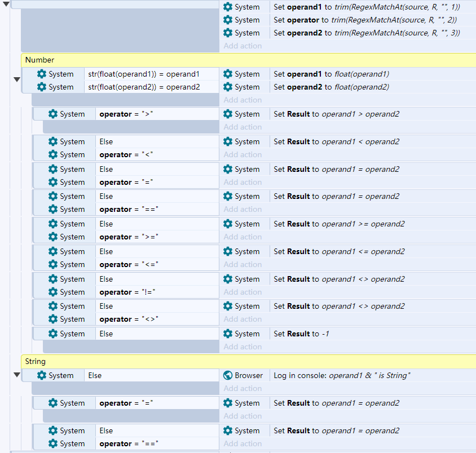This screenshot has height=453, width=476.
Task: Select the action text 'Set operand1 to trim(RegexMatchAt(source, R, "", 1))'
Action: coord(367,7)
